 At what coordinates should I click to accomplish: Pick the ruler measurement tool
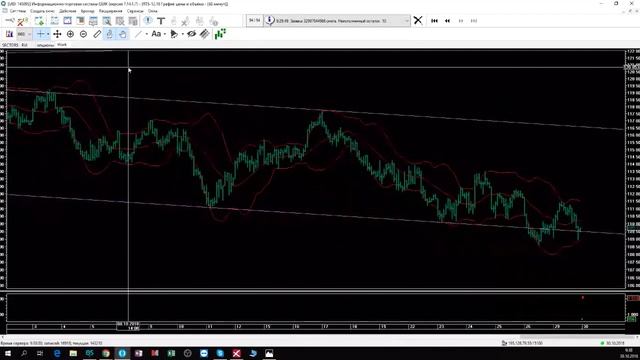97,34
